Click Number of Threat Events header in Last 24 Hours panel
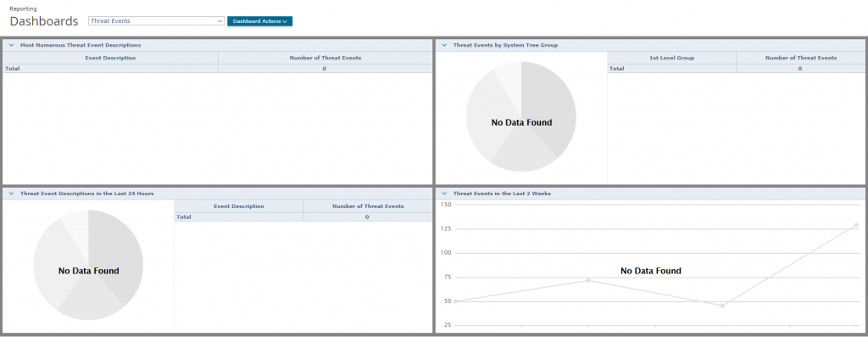This screenshot has width=868, height=337. pyautogui.click(x=368, y=206)
